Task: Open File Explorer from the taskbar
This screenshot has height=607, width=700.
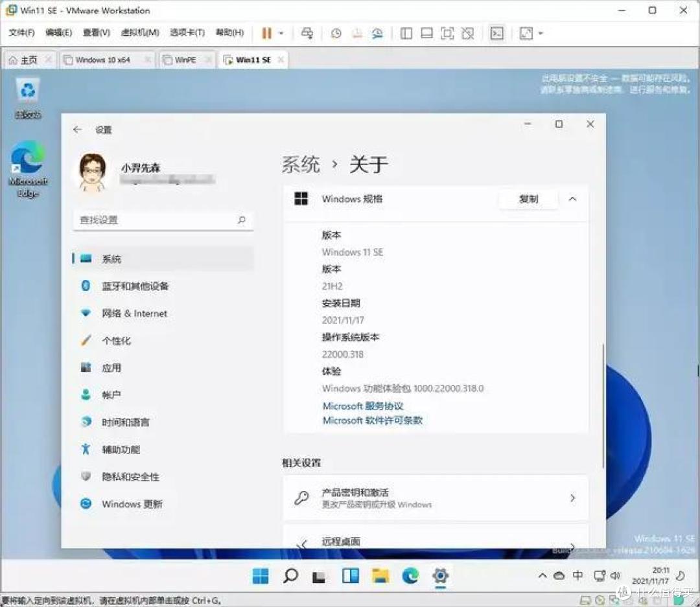Action: pos(380,576)
